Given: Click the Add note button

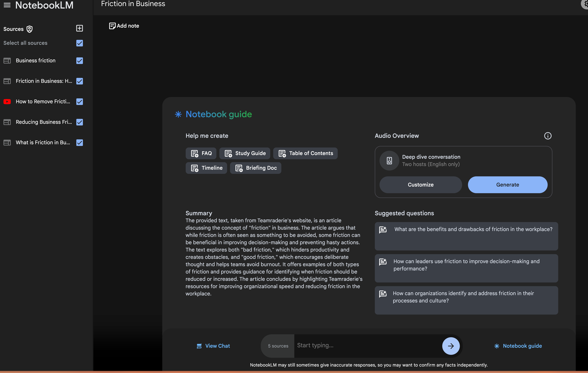Looking at the screenshot, I should [x=124, y=26].
